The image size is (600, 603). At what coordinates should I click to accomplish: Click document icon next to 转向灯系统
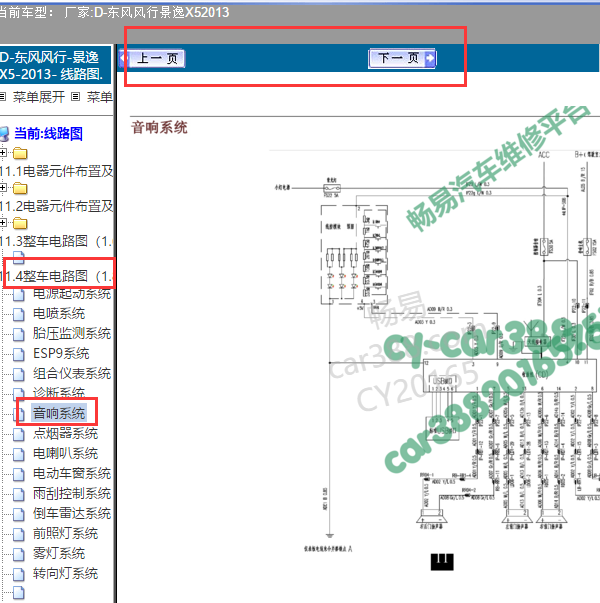(x=18, y=574)
